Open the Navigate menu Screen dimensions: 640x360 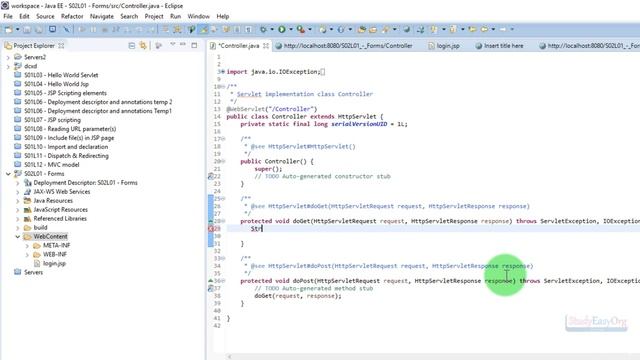tap(102, 16)
